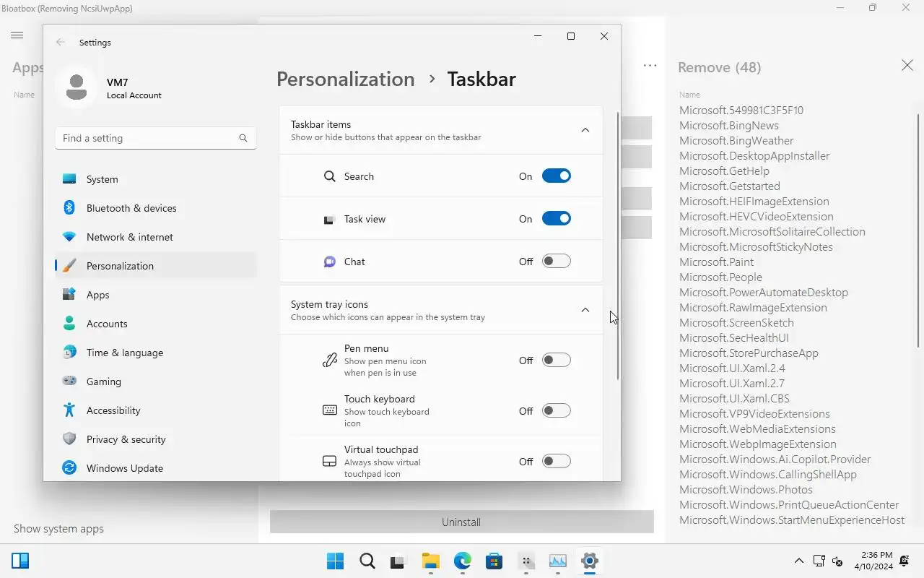924x578 pixels.
Task: Select Microsoft.People in Remove list
Action: tap(720, 277)
